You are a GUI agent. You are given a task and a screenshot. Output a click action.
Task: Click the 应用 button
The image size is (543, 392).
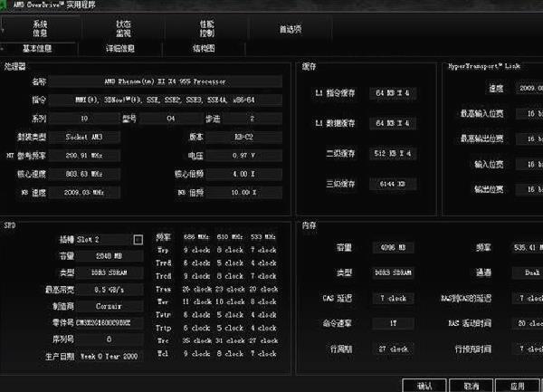click(x=518, y=386)
